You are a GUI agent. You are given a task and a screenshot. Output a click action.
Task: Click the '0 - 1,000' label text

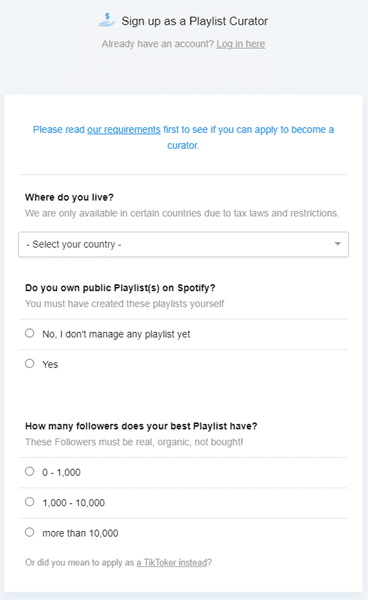pyautogui.click(x=61, y=473)
